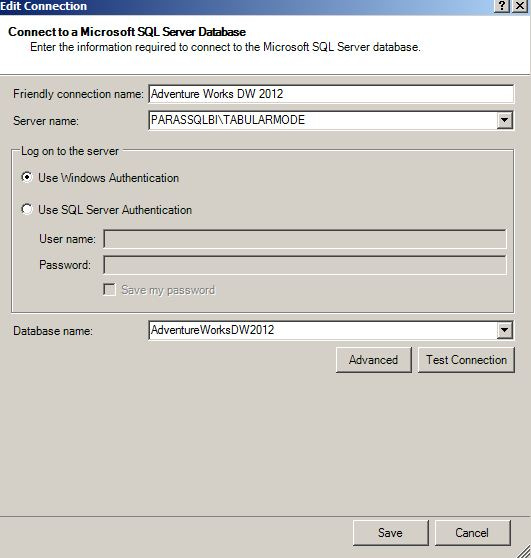Screen dimensions: 531x558
Task: Click the 'Friendly connection name:' label
Action: click(78, 94)
